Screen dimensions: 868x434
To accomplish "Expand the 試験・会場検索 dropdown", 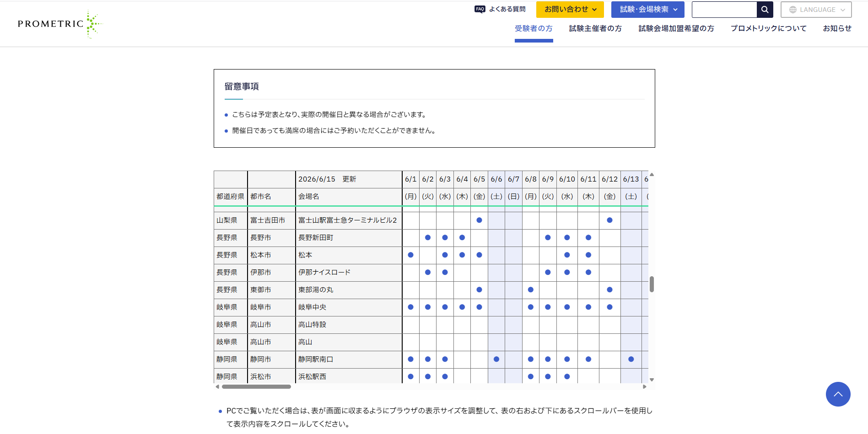I will click(x=648, y=10).
